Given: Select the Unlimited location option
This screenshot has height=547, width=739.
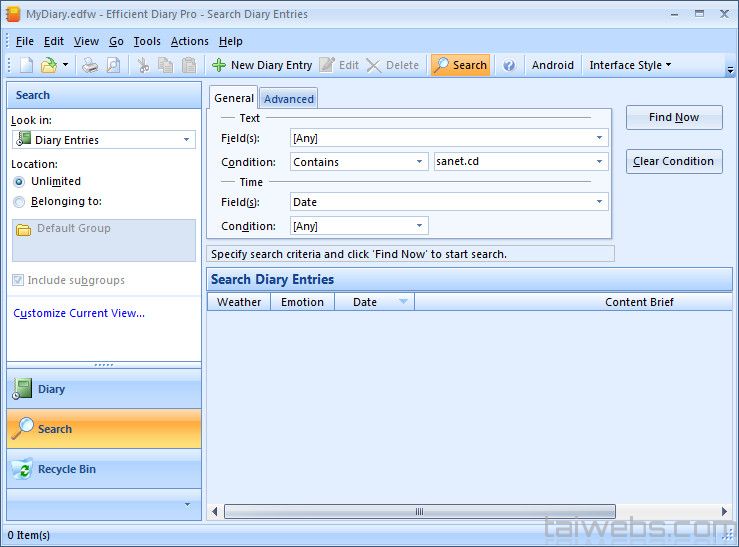Looking at the screenshot, I should pos(19,182).
